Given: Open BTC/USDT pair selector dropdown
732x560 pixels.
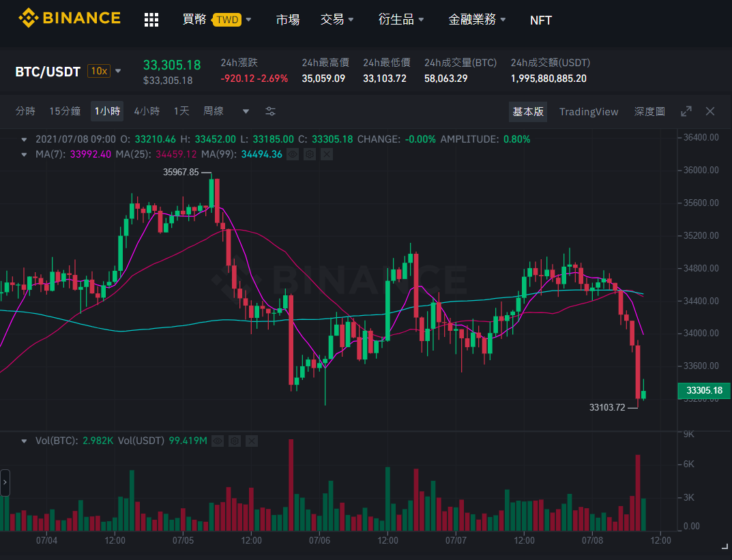Looking at the screenshot, I should [118, 72].
